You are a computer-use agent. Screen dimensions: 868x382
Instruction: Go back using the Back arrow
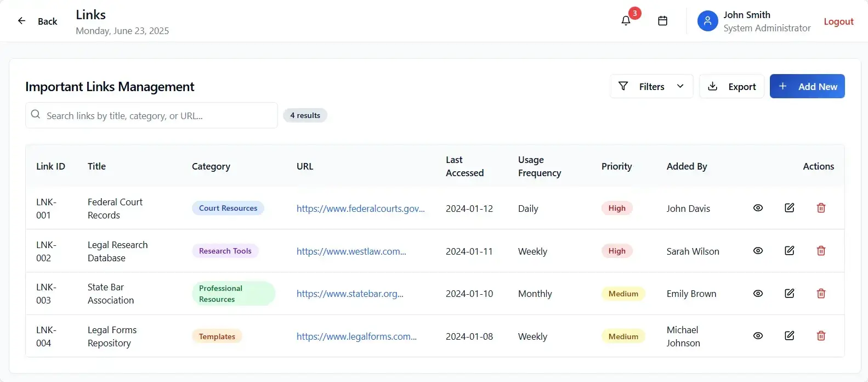(37, 21)
